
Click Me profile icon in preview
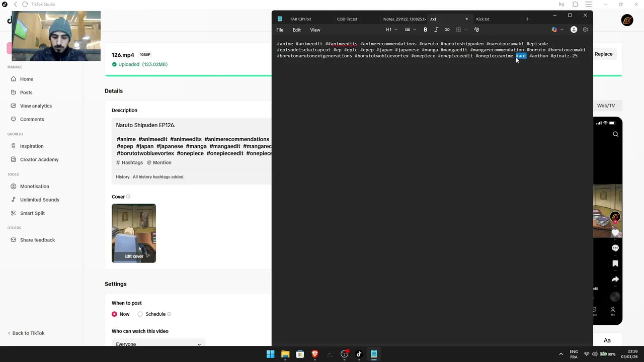tap(613, 311)
